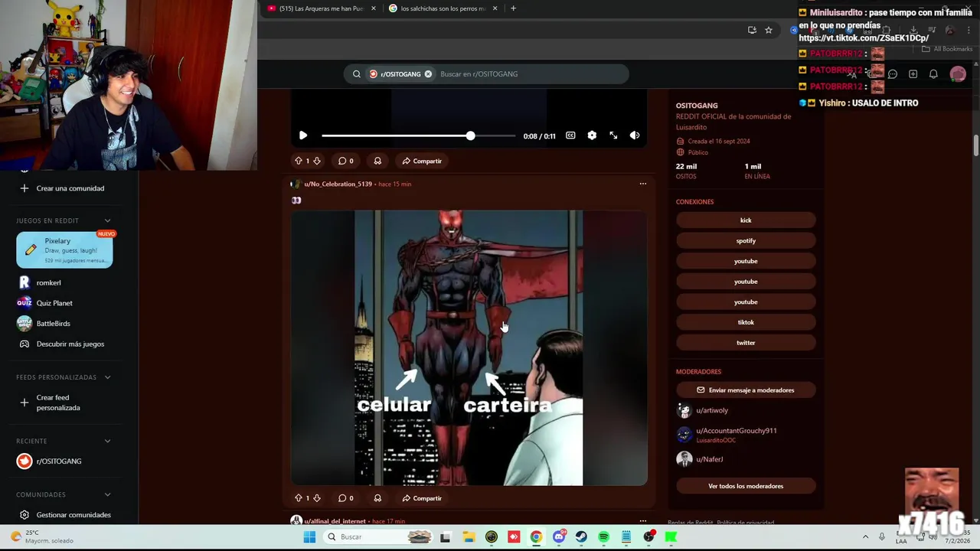Click the search magnifier icon in Reddit
This screenshot has width=980, height=551.
[357, 74]
